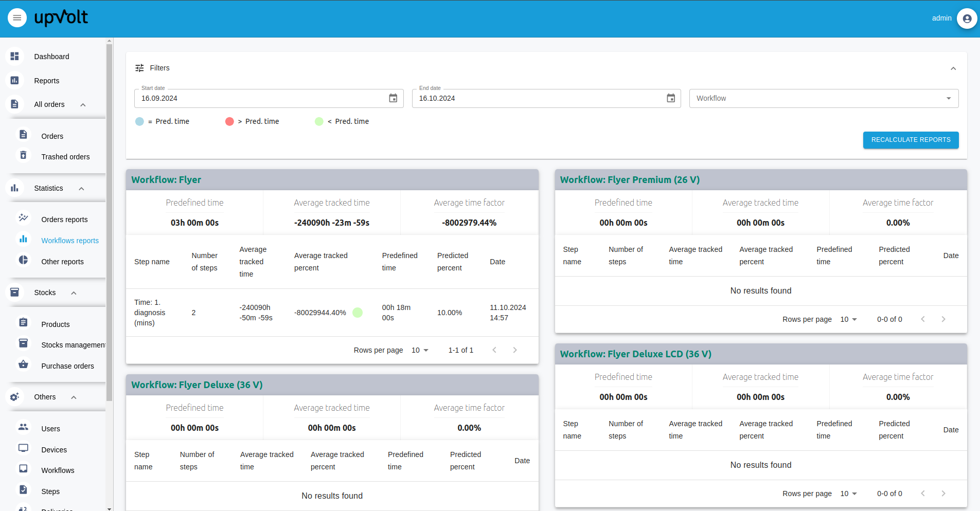Click the Orders document icon
The image size is (980, 511).
tap(23, 135)
